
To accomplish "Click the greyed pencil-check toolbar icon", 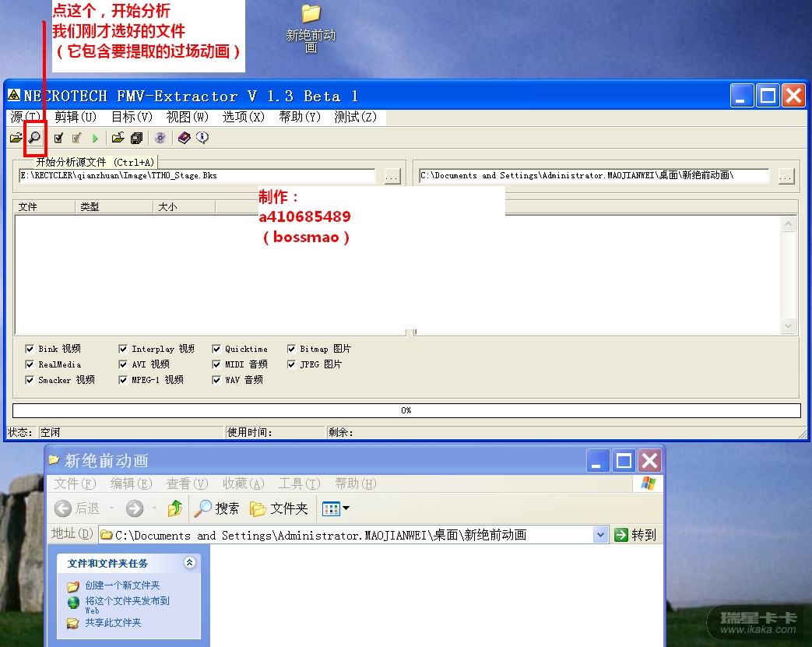I will click(x=76, y=138).
